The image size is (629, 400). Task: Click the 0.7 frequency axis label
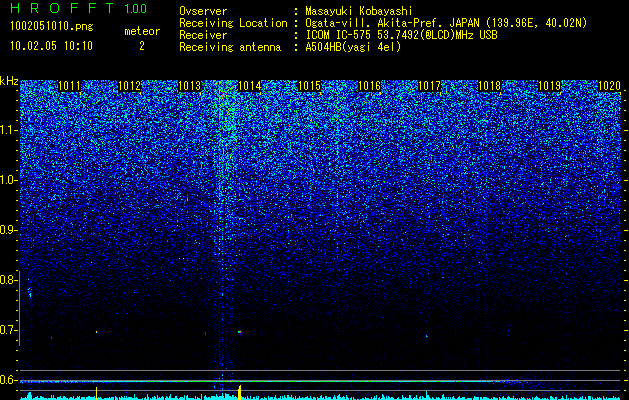pyautogui.click(x=8, y=330)
